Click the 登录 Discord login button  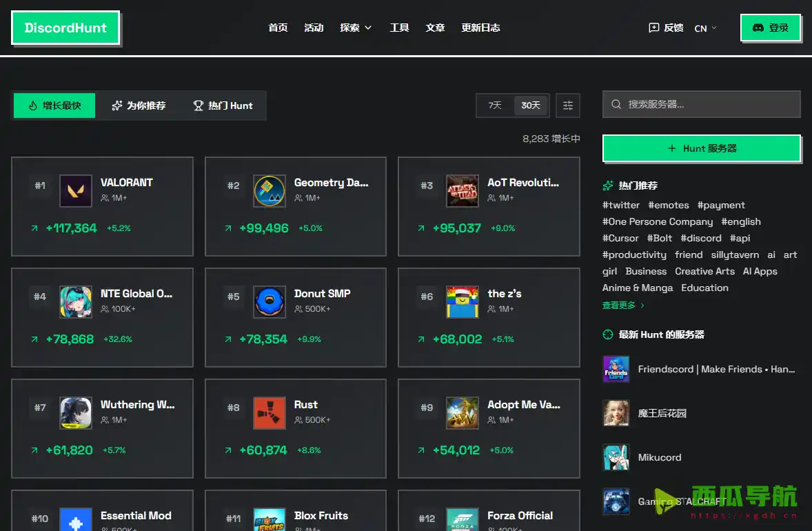[771, 28]
